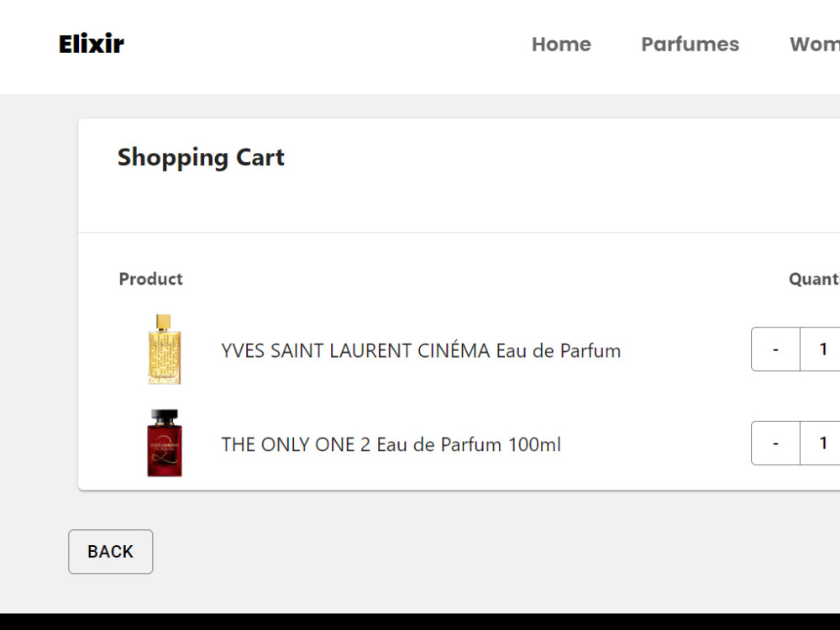The width and height of the screenshot is (840, 630).
Task: Open the partially visible Women nav link
Action: 814,44
